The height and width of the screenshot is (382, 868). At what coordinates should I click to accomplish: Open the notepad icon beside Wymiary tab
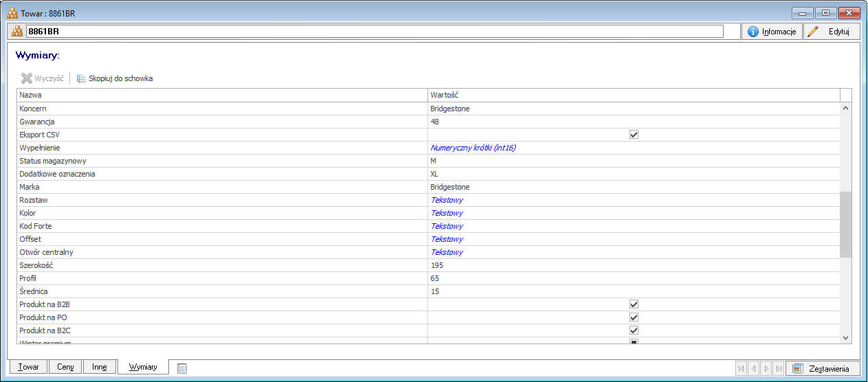(182, 368)
